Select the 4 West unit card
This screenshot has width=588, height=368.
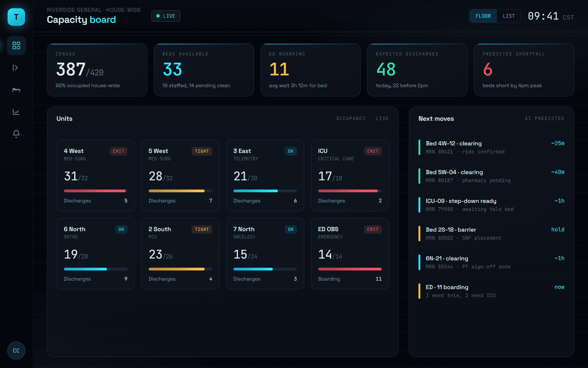[x=96, y=175]
